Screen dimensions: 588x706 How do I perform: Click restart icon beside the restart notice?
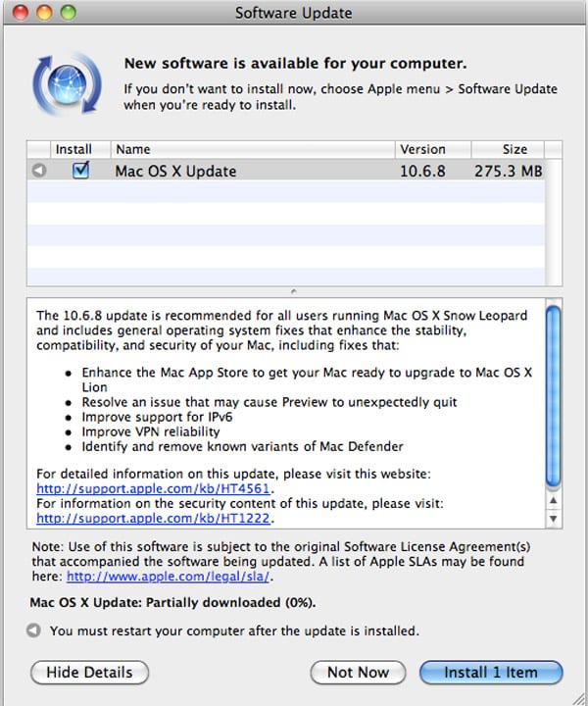[36, 630]
